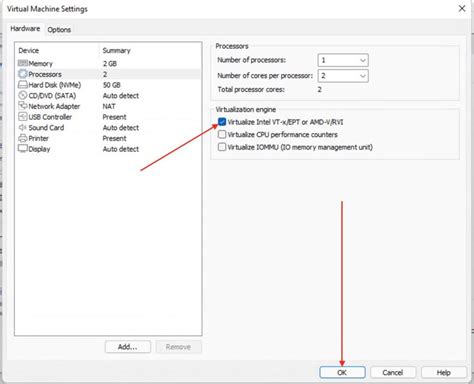The image size is (474, 384).
Task: Click the Hard Disk (NVMe) icon
Action: tap(23, 85)
